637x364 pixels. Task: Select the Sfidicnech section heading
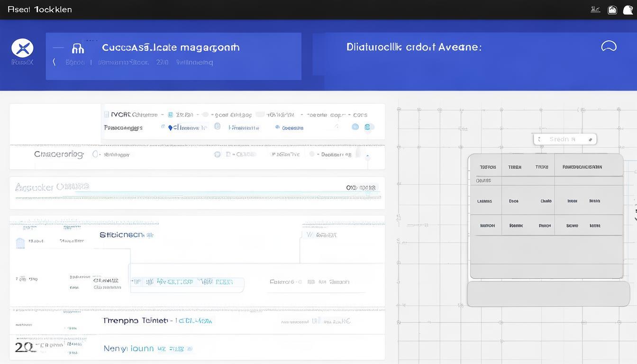[x=122, y=235]
